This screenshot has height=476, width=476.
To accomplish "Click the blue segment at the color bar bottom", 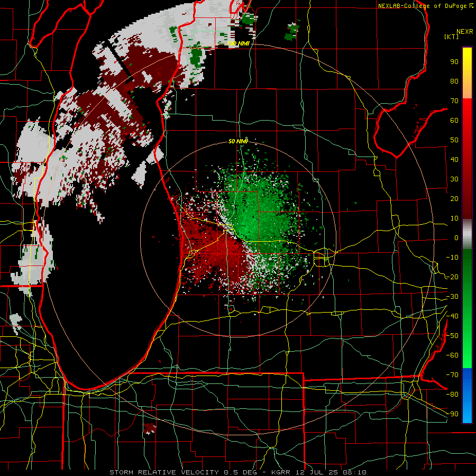I will tap(467, 396).
